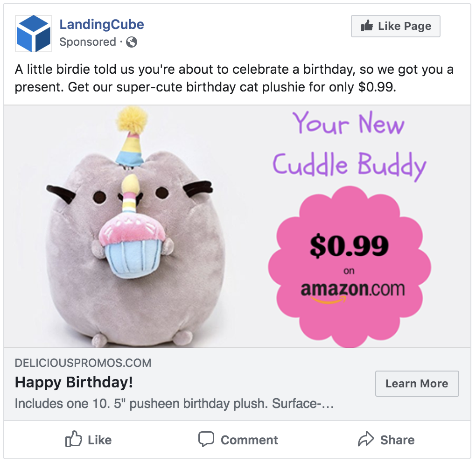Screen dimensions: 476x463
Task: Click the globe public audience icon
Action: [132, 42]
